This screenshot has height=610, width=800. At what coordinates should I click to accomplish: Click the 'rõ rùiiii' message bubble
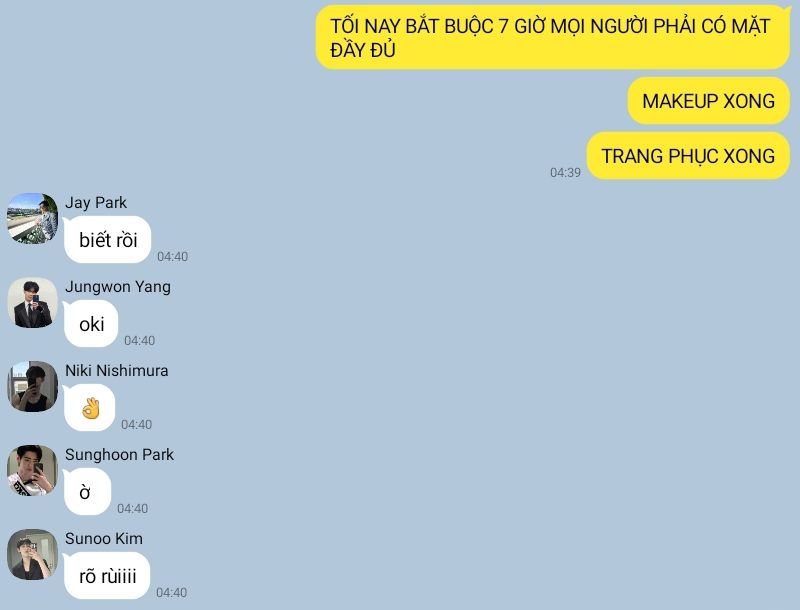click(x=107, y=576)
